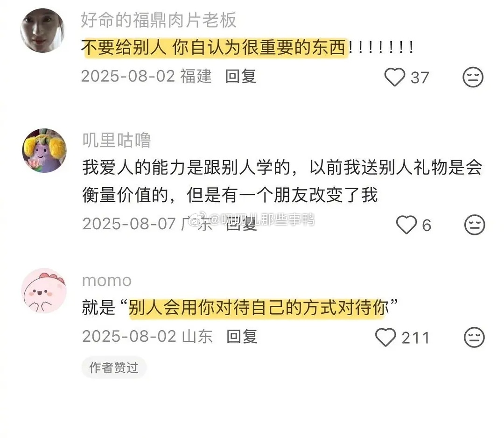The width and height of the screenshot is (504, 438).
Task: Tap the 作者赞过 badge
Action: click(114, 367)
